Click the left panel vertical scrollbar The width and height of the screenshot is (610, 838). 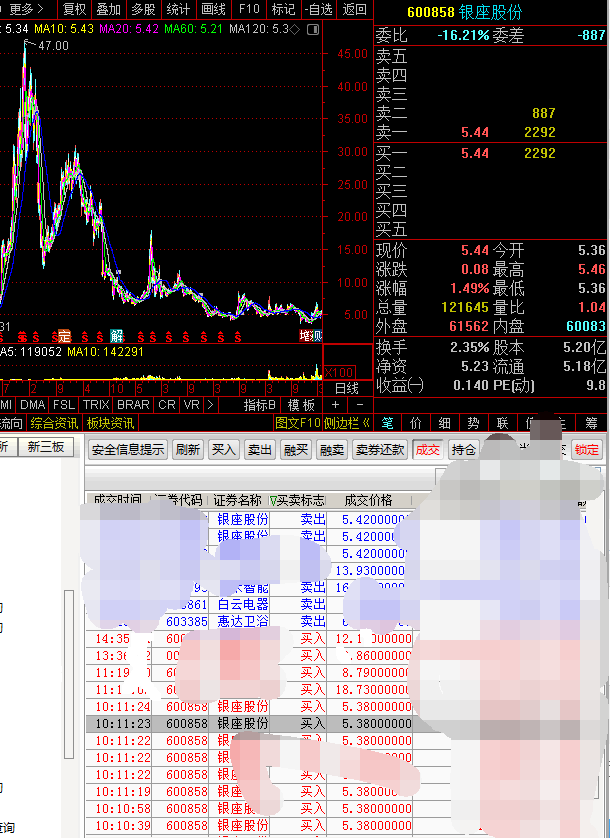68,673
